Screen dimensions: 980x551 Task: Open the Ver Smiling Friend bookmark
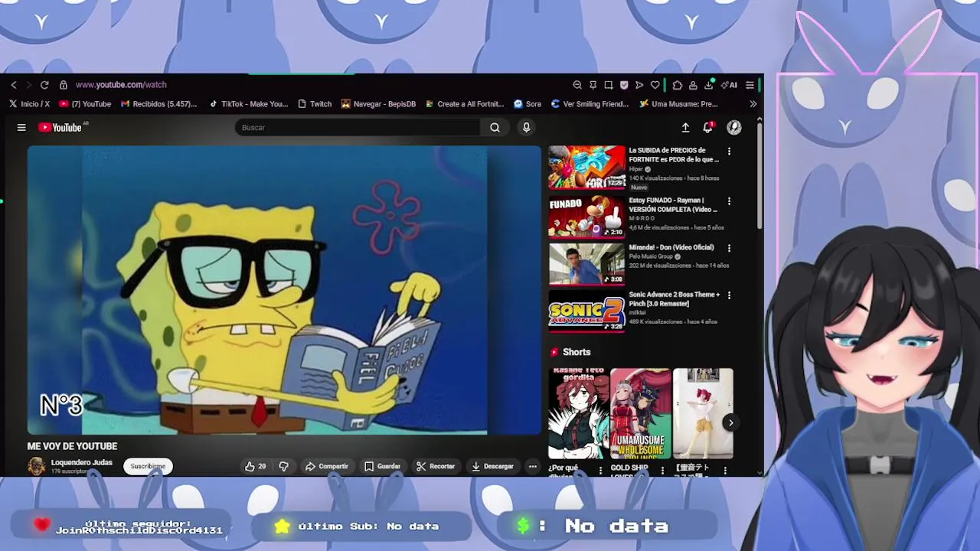point(590,104)
